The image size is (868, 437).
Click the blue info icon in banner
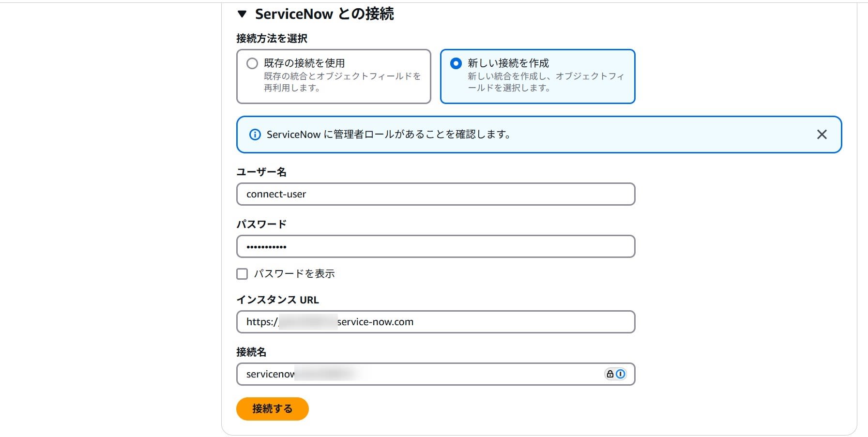[x=255, y=135]
